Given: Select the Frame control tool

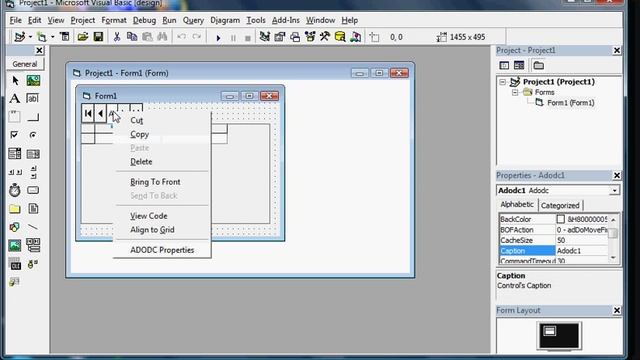Looking at the screenshot, I should pos(15,117).
